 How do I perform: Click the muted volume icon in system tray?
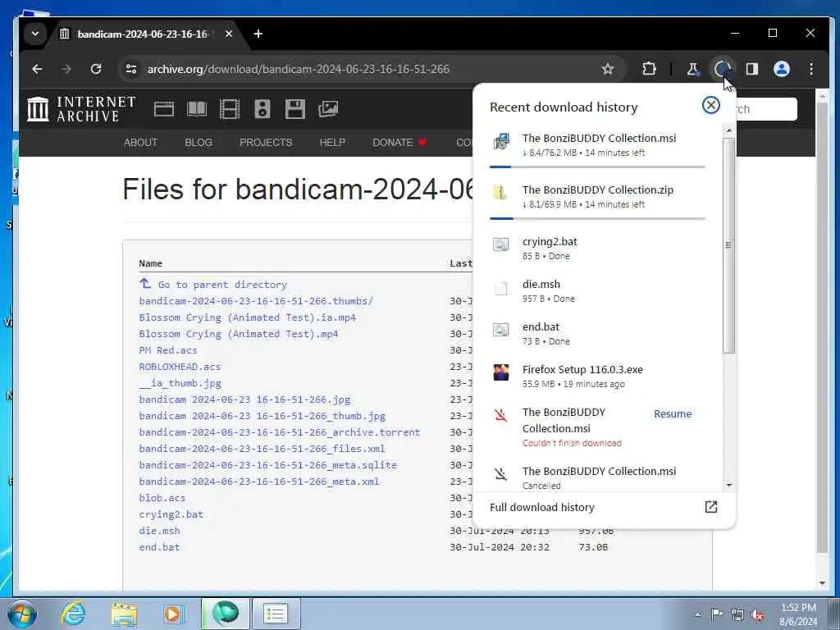757,615
